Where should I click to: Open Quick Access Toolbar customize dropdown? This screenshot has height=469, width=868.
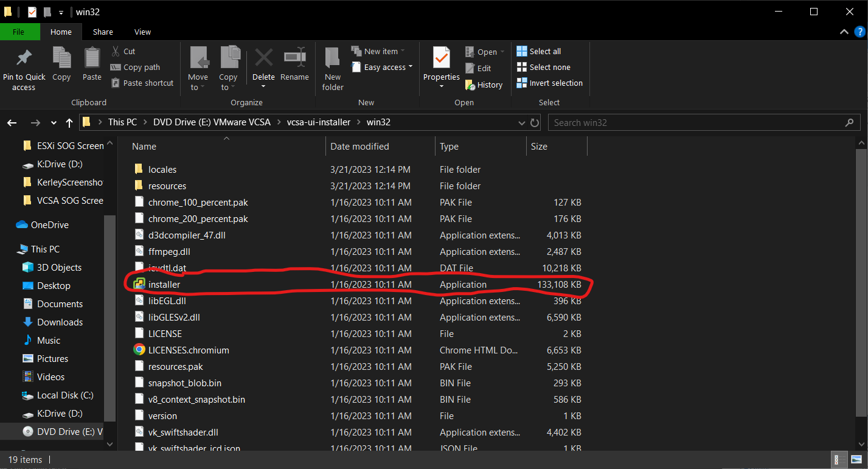click(61, 12)
